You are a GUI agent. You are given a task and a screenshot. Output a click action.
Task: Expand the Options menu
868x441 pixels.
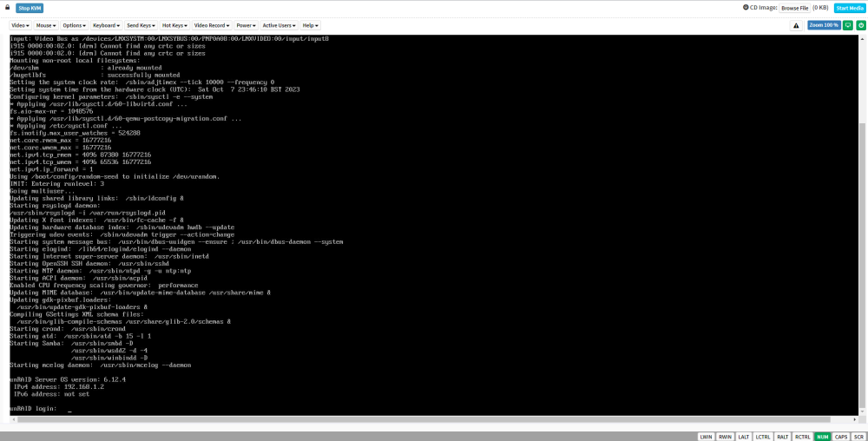click(x=74, y=25)
